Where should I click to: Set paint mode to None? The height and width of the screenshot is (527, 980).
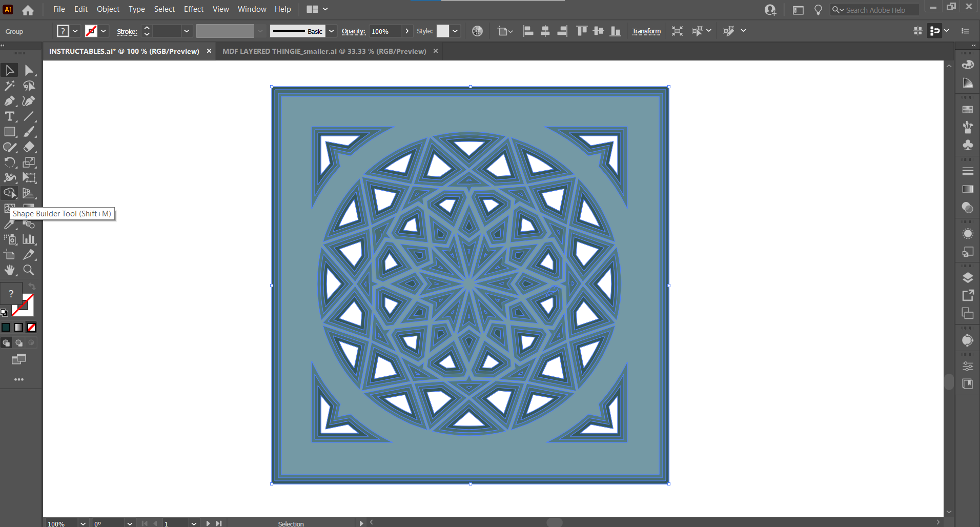pos(31,327)
